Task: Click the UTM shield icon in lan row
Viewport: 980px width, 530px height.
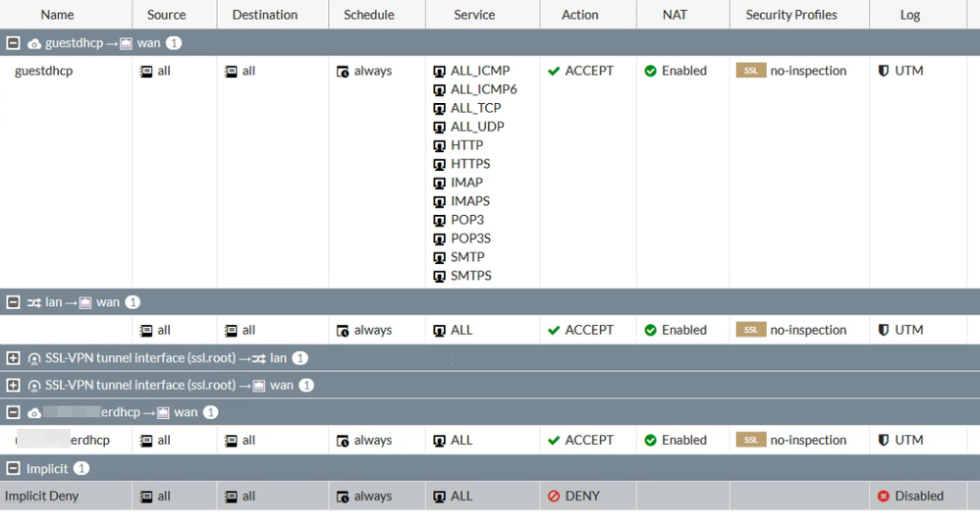Action: click(883, 330)
